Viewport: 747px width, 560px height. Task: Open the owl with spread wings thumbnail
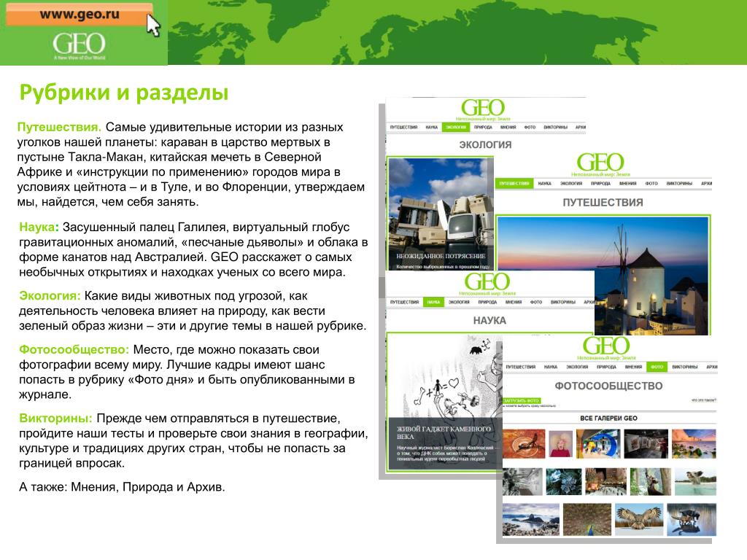(639, 519)
